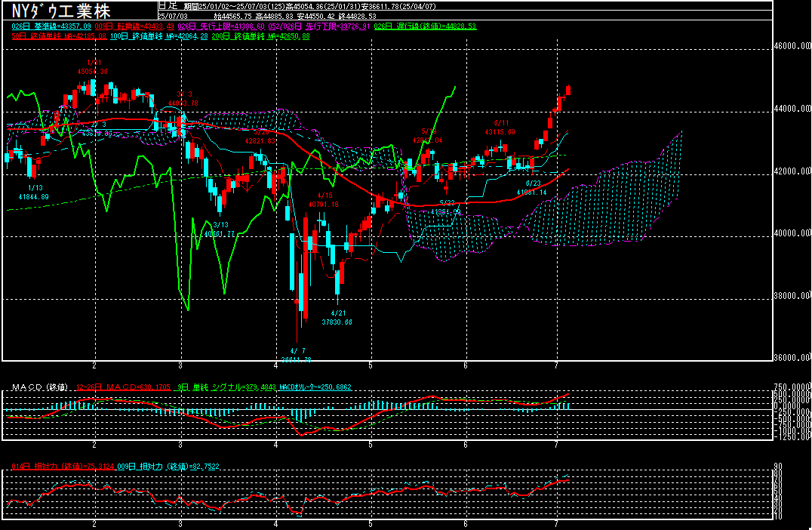The height and width of the screenshot is (530, 812).
Task: Click the 750.0000 MACD scale label
Action: point(792,387)
